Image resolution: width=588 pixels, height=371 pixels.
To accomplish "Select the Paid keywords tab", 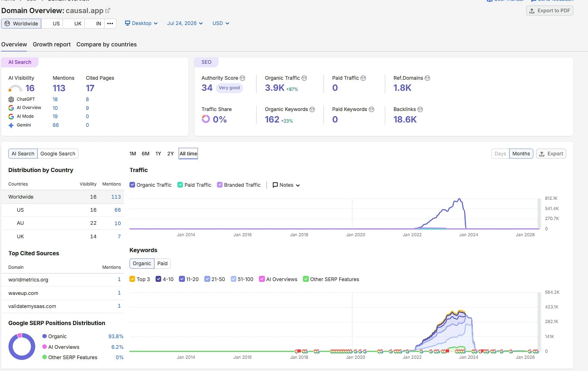I will pos(162,264).
